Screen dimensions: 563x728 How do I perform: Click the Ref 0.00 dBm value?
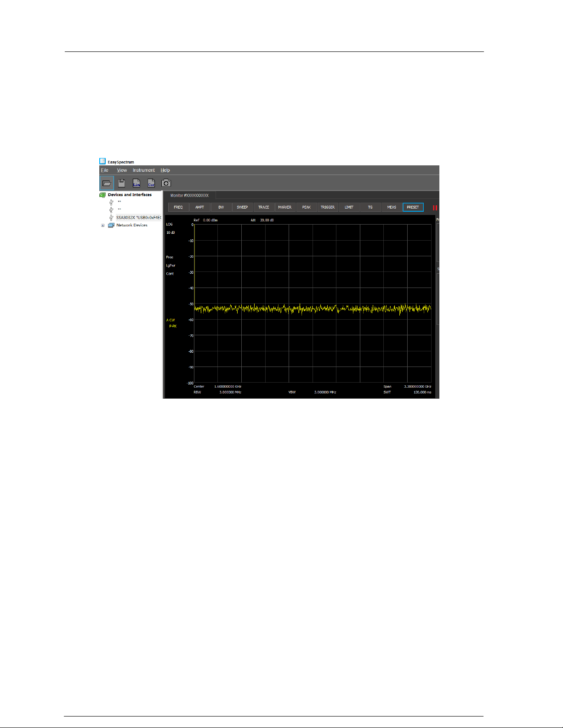point(210,220)
